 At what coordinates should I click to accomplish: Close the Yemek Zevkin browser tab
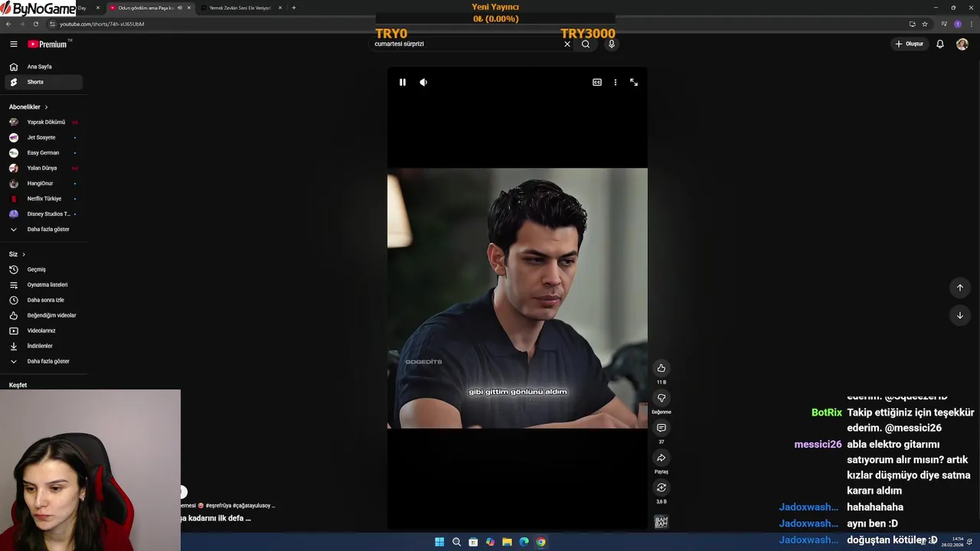(x=280, y=8)
